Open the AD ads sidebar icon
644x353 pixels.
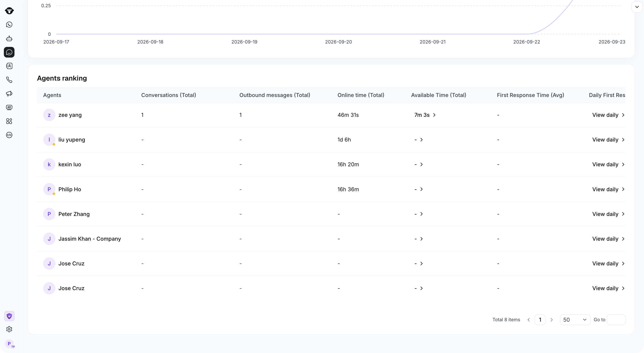(9, 107)
